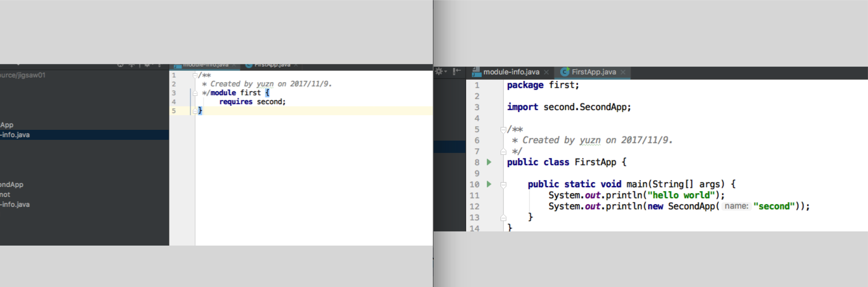
Task: Click 'requires second;' in module-info editor
Action: (252, 102)
